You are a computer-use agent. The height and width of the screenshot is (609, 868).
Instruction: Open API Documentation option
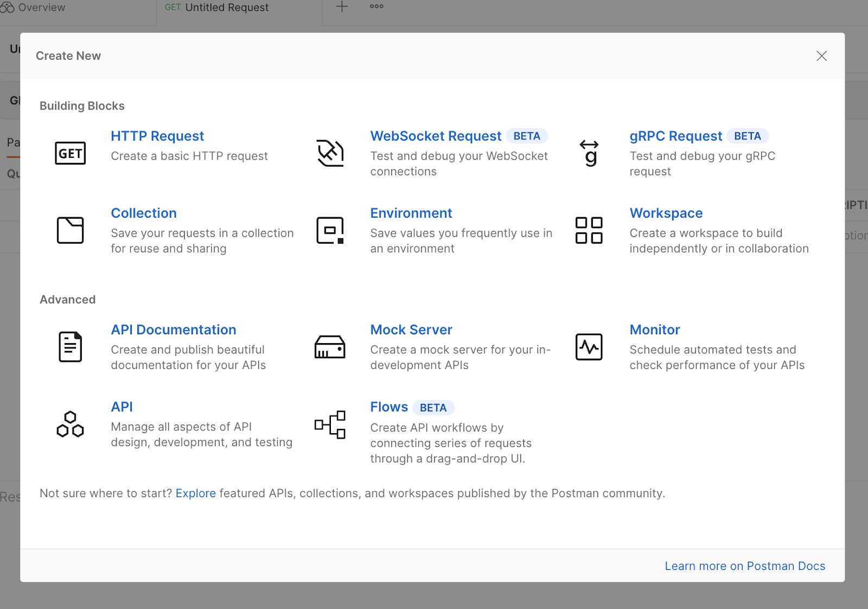click(x=174, y=329)
